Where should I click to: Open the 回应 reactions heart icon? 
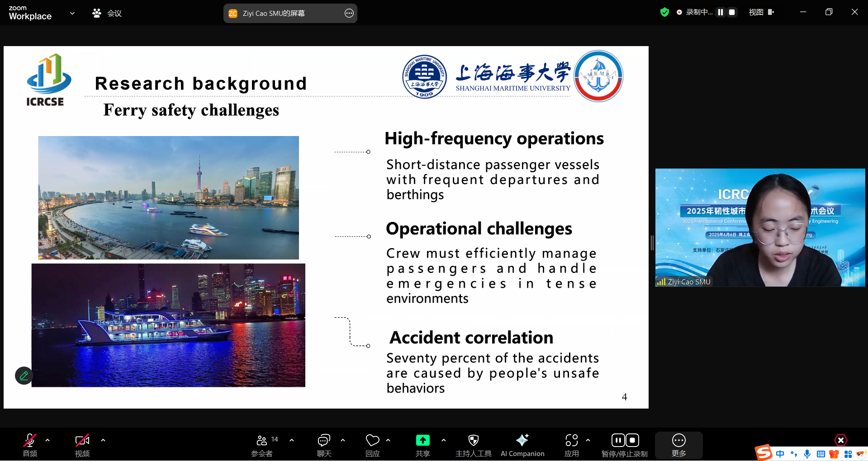coord(373,440)
